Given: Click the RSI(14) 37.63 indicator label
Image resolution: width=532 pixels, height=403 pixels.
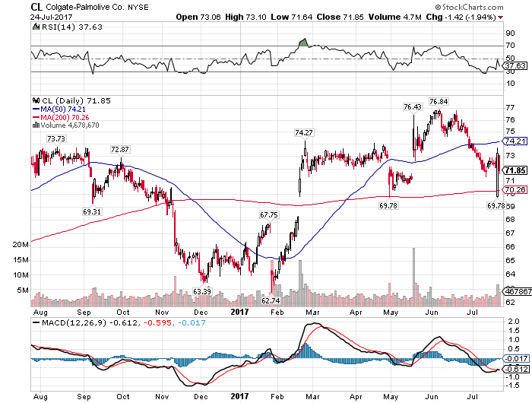Looking at the screenshot, I should 71,27.
